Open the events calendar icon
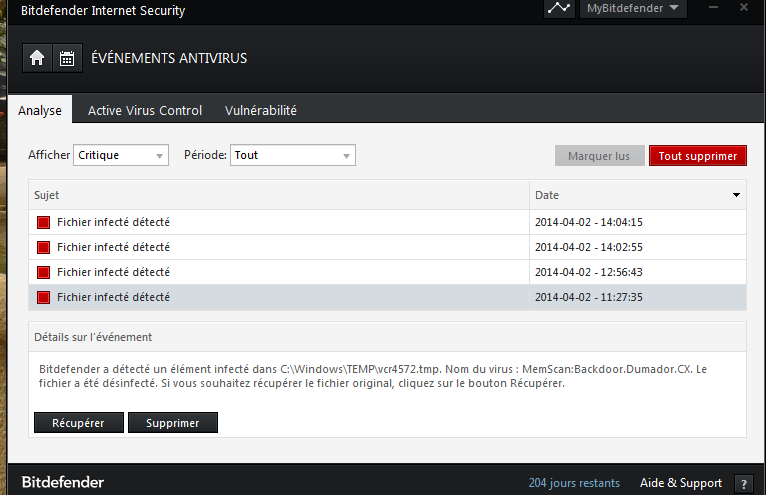Screen dimensions: 766x495 click(67, 58)
